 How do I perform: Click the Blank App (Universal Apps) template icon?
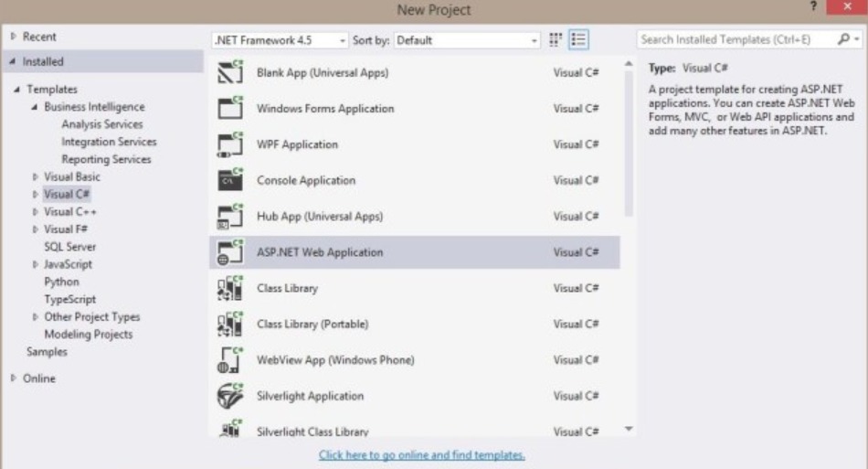click(230, 72)
